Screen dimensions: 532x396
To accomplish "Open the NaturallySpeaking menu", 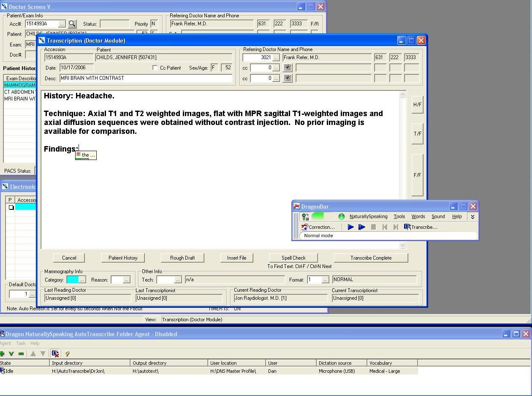I will click(x=368, y=217).
